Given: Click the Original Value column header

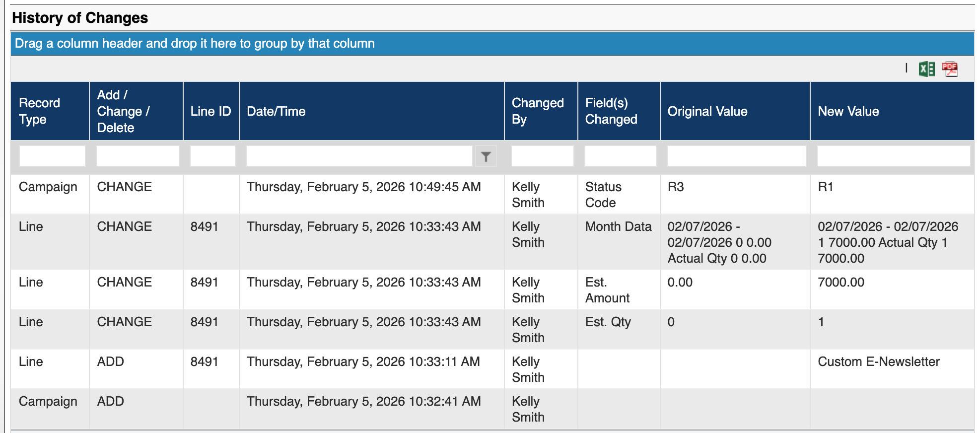Looking at the screenshot, I should pos(707,111).
